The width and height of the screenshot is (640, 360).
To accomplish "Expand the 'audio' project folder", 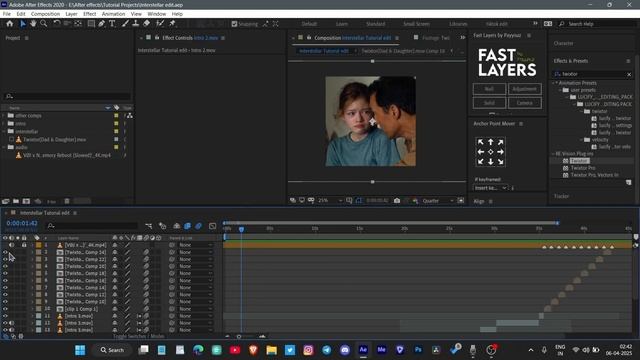I will tap(4, 147).
